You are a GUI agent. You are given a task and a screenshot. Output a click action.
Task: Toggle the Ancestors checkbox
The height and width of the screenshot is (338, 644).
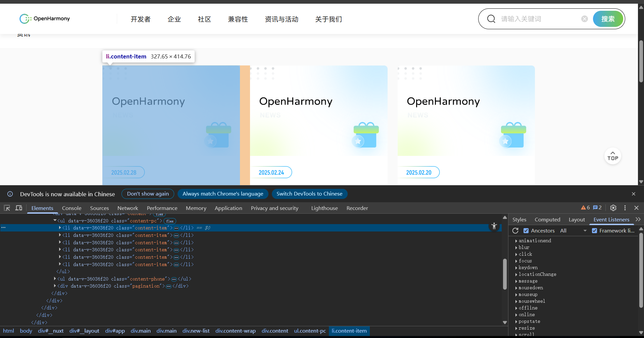pyautogui.click(x=526, y=231)
